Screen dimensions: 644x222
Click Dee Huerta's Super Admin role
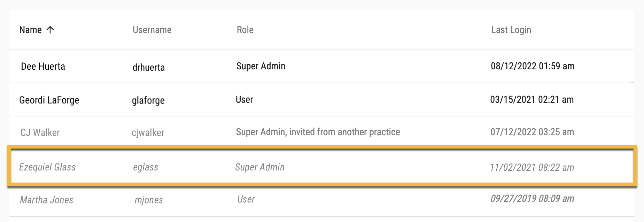(x=261, y=66)
